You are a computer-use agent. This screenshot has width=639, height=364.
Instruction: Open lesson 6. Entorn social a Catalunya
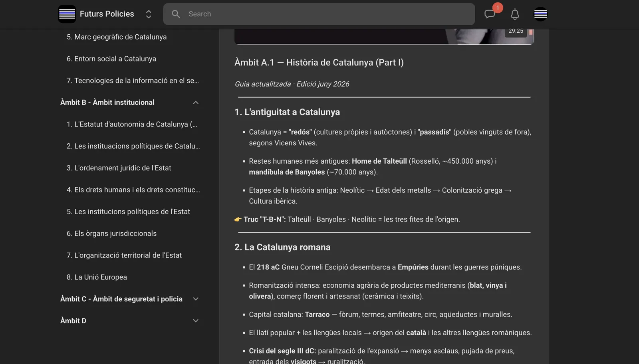point(111,59)
